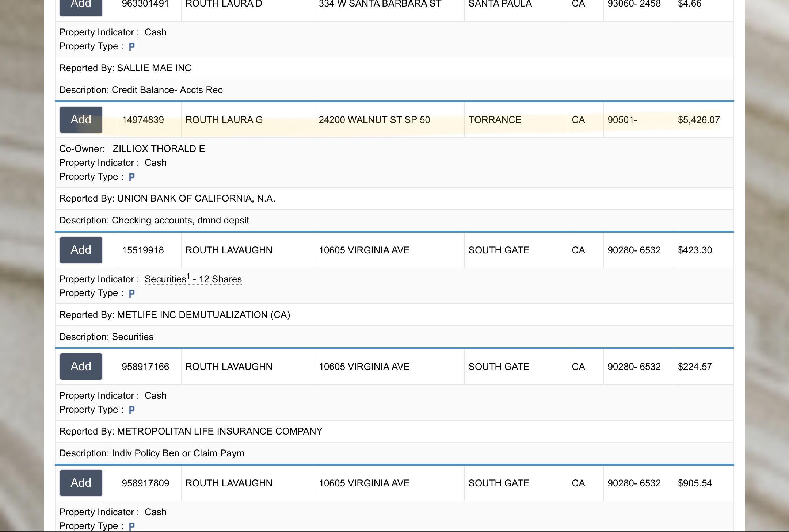Select amount $423.30

click(695, 250)
